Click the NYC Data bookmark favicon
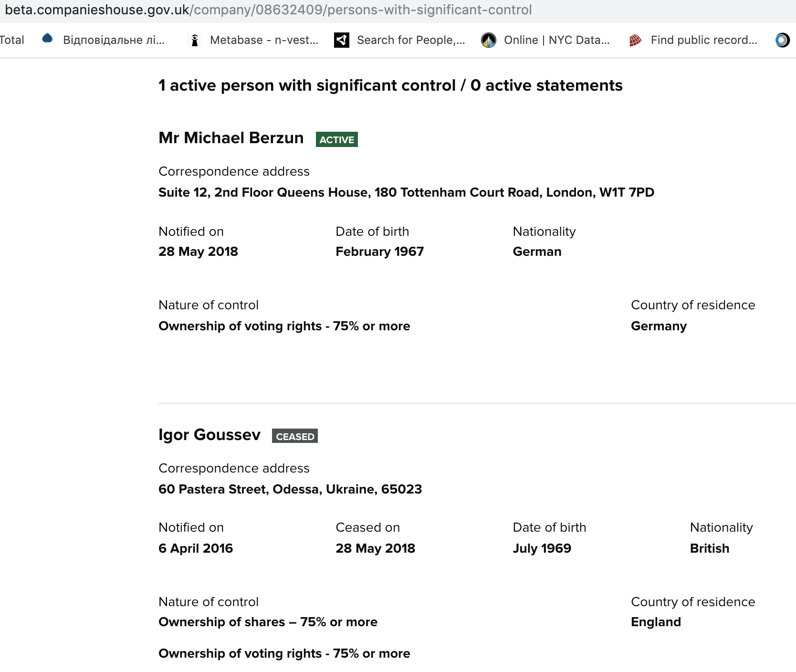Viewport: 796px width, 672px height. point(489,40)
